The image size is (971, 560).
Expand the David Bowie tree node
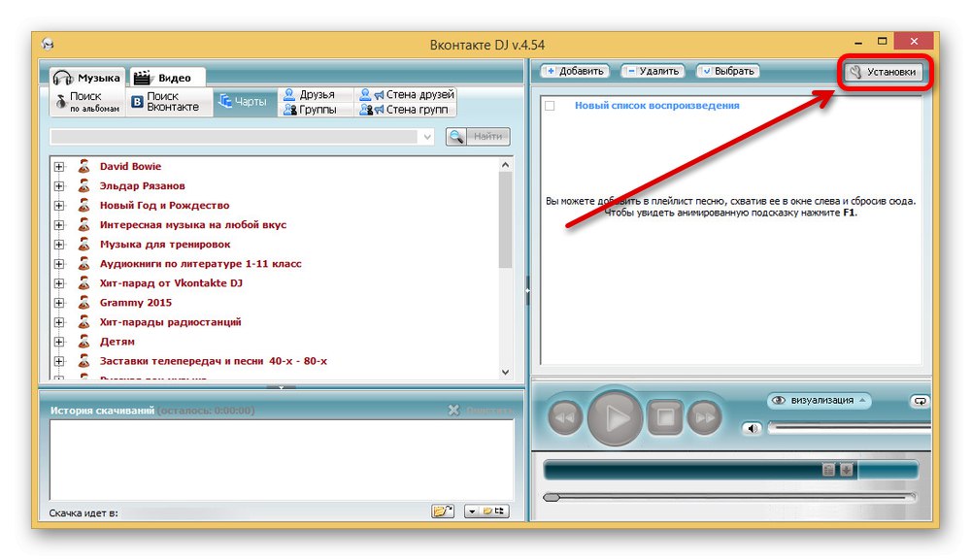tap(59, 167)
